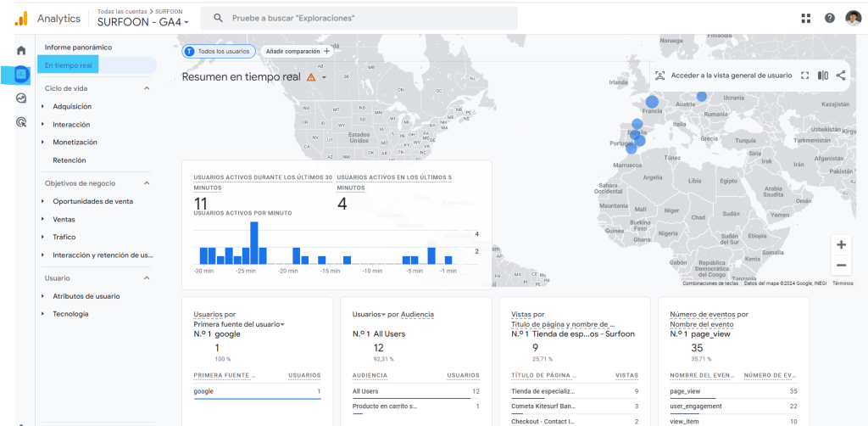The image size is (868, 426).
Task: Collapse the Ciclo de vida section
Action: [147, 88]
